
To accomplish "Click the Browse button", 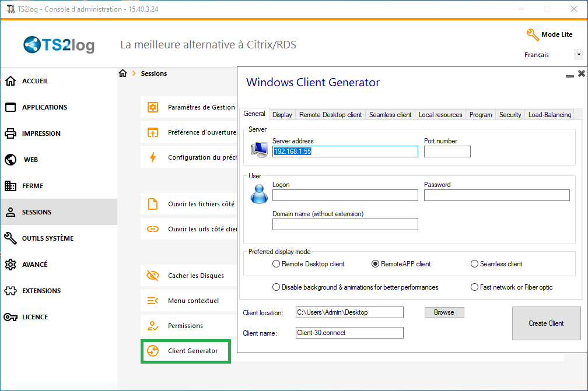I will [444, 312].
